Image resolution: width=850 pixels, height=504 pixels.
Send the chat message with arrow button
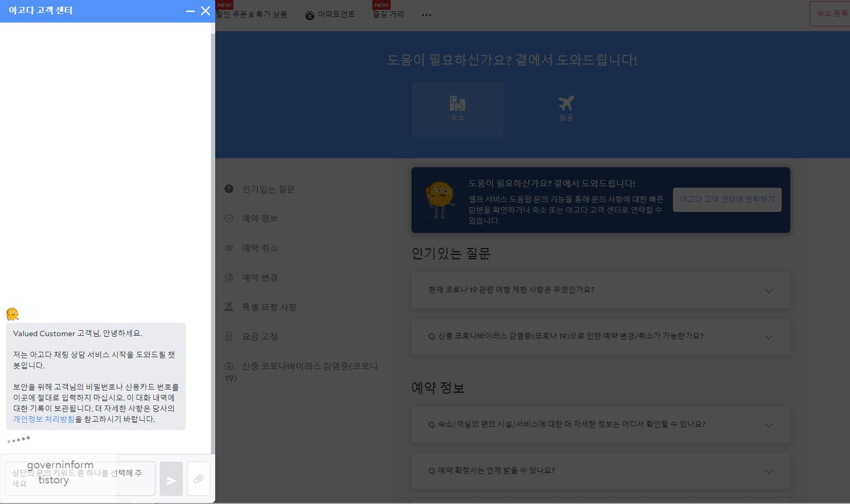[x=171, y=479]
